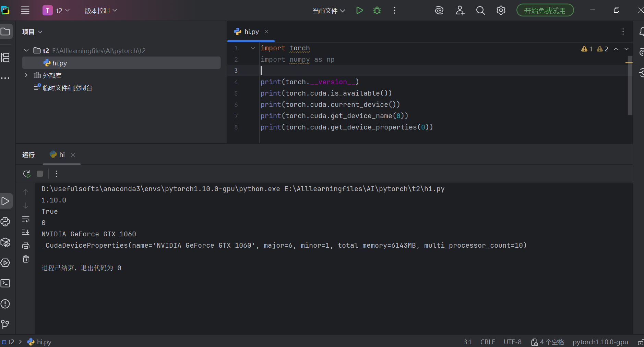Open the Notifications bell
This screenshot has height=347, width=644.
641,32
